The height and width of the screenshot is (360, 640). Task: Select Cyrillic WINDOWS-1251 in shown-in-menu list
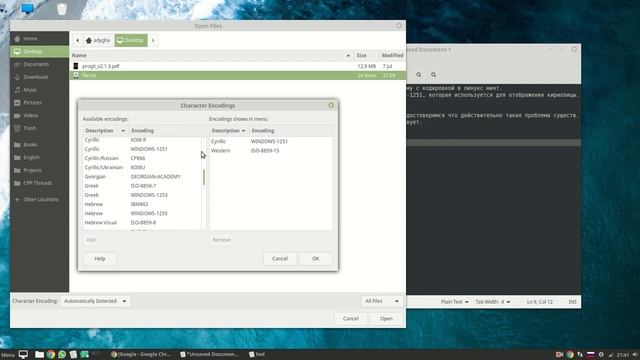tap(271, 141)
